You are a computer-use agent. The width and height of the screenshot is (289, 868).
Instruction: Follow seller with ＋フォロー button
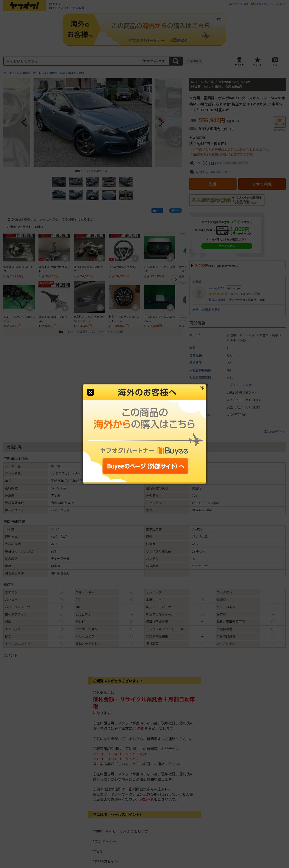point(234,288)
